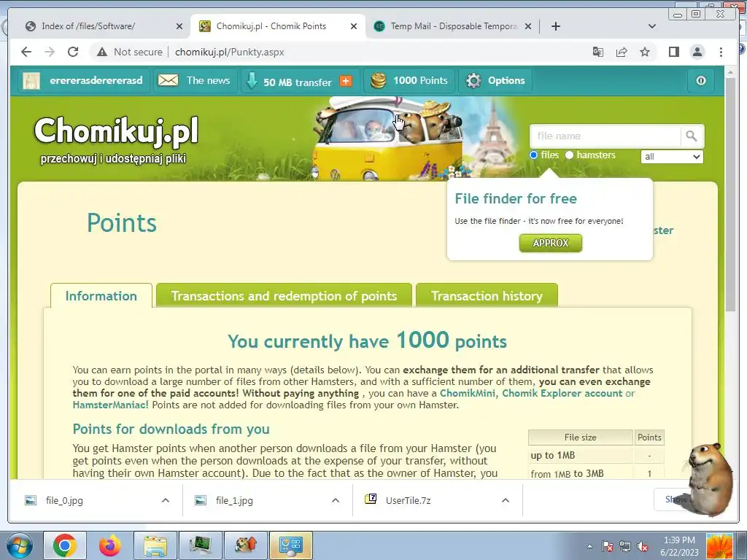Open Firefox from the taskbar
Image resolution: width=747 pixels, height=560 pixels.
(x=110, y=545)
